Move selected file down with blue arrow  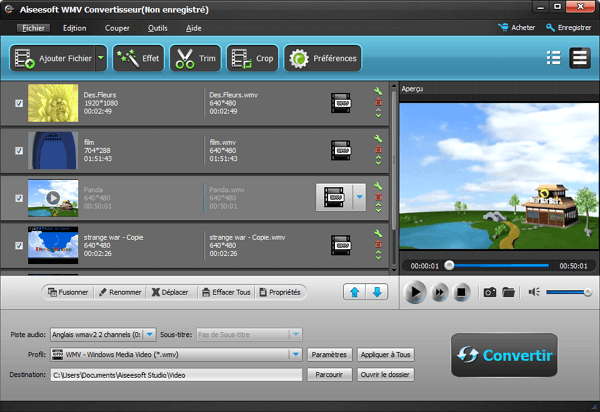pos(377,292)
